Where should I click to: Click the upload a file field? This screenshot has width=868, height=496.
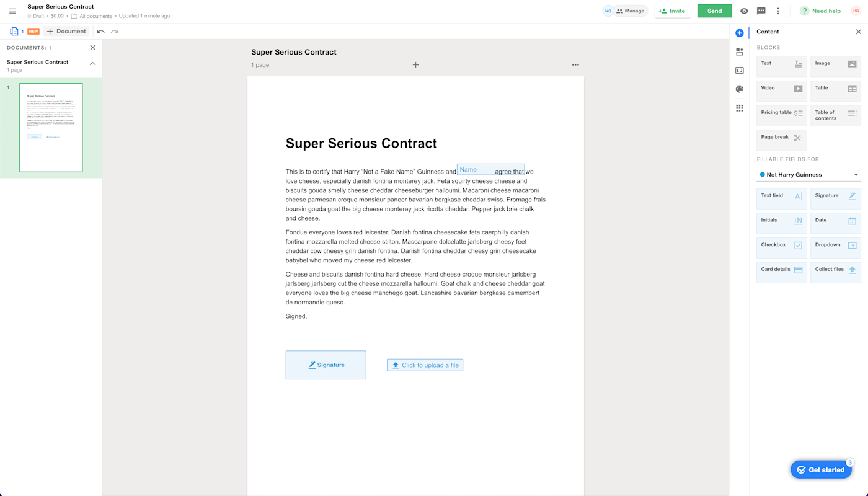pyautogui.click(x=425, y=365)
